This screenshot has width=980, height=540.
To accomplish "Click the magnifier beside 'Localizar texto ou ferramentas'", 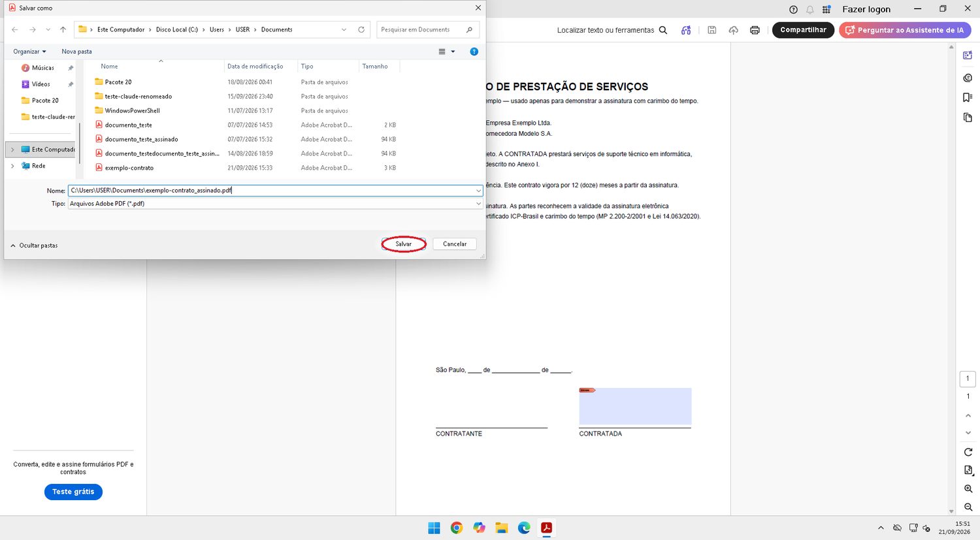I will pos(663,30).
